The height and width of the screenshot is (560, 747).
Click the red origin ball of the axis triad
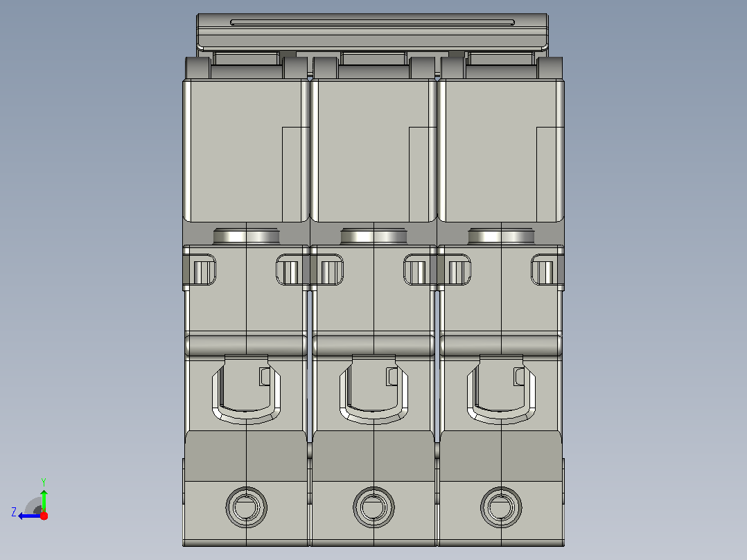click(x=44, y=516)
